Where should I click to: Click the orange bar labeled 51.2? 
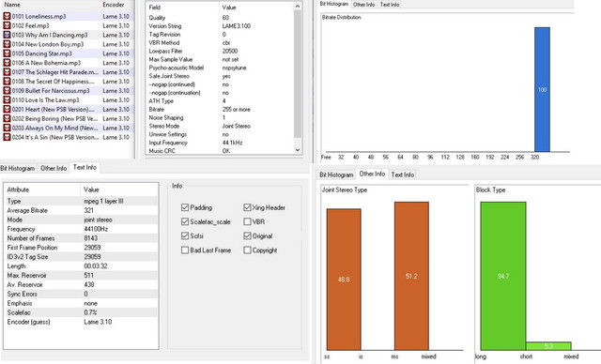click(x=411, y=276)
